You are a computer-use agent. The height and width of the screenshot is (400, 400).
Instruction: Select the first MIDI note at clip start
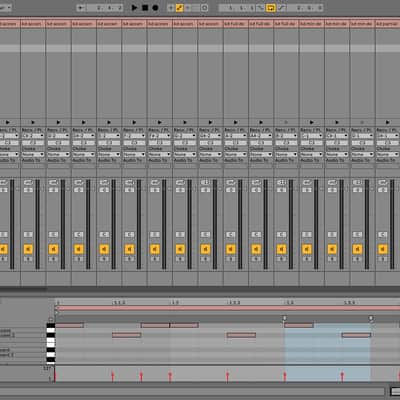(x=69, y=325)
